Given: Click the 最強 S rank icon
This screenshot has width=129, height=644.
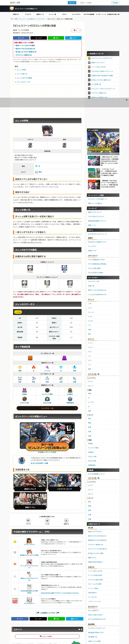Looking at the screenshot, I should (64, 145).
